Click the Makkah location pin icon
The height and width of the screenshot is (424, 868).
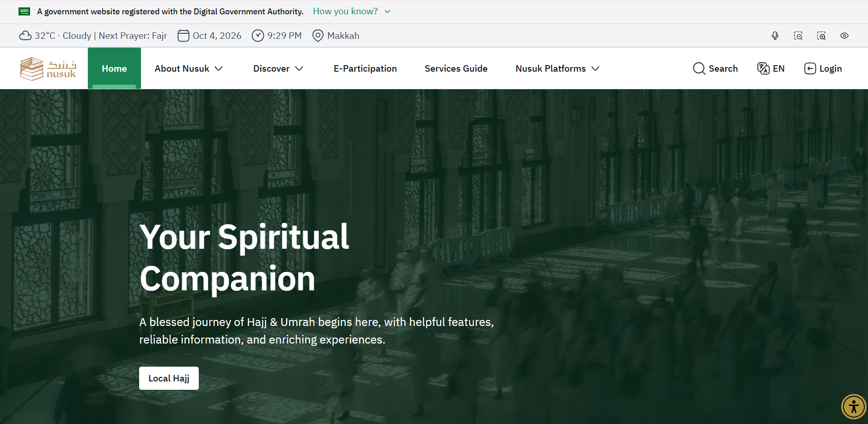pyautogui.click(x=318, y=36)
